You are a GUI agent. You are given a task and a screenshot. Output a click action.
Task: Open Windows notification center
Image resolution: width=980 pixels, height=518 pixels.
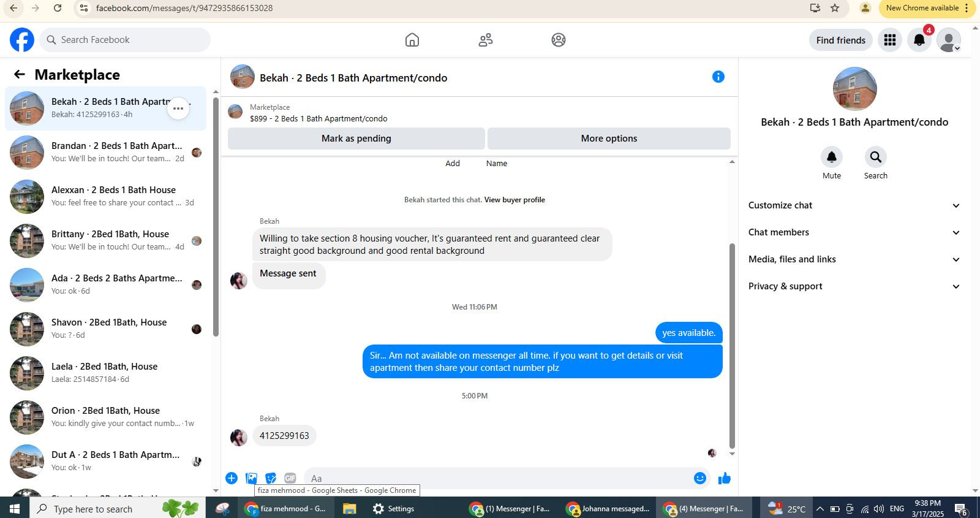(x=961, y=509)
